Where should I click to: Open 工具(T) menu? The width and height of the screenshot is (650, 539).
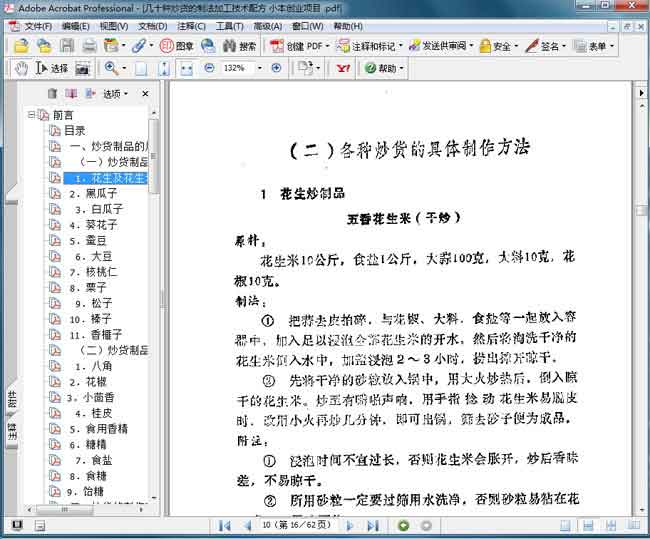[229, 27]
